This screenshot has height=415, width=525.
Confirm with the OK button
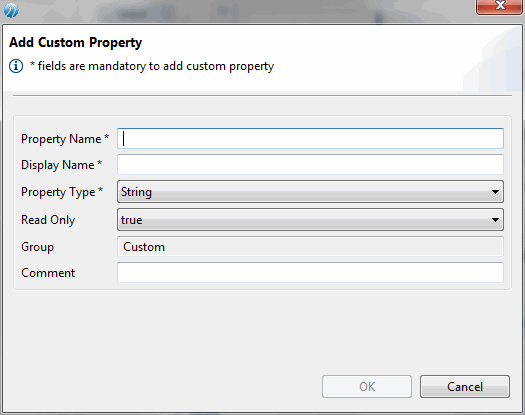(x=367, y=387)
